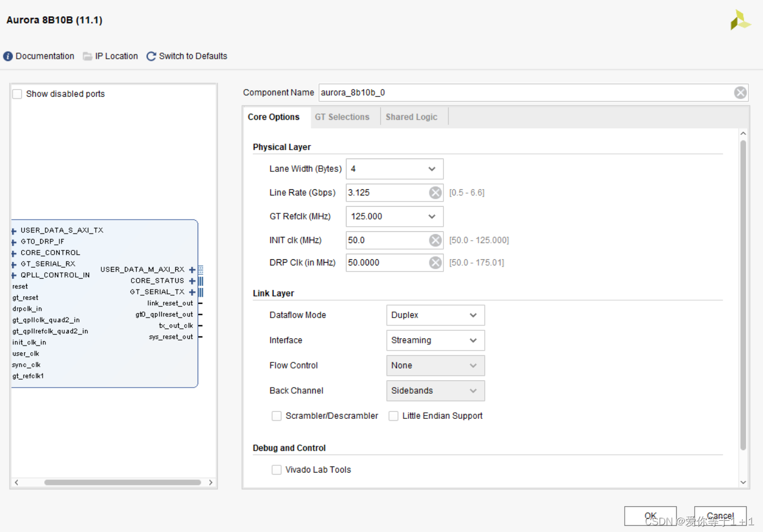Click the OK button

650,516
